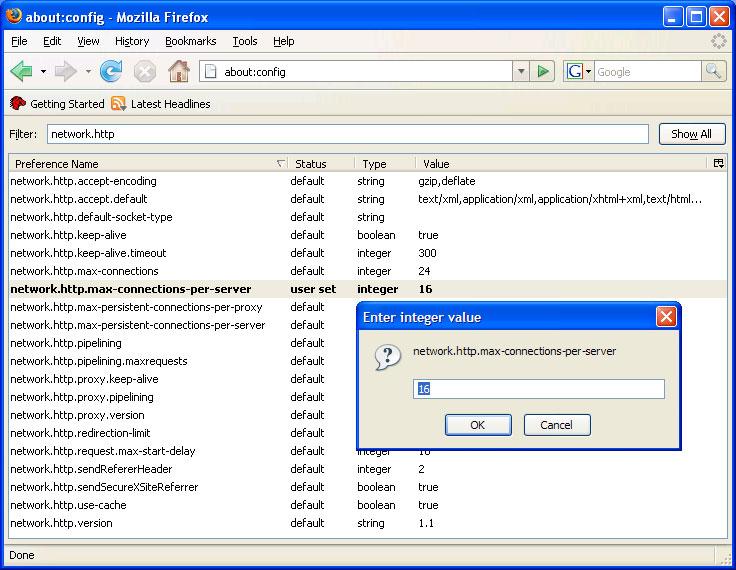Screen dimensions: 736x570
Task: Click Cancel in the integer dialog
Action: (x=556, y=425)
